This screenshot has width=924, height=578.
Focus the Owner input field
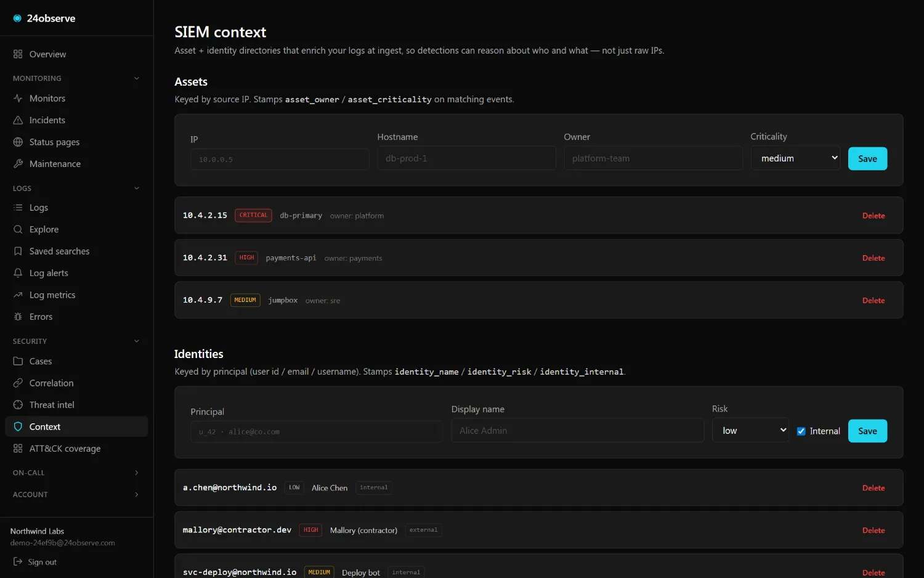653,158
